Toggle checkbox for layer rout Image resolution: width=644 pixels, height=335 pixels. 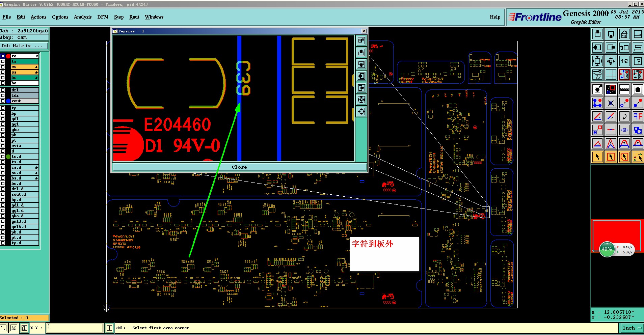3,101
